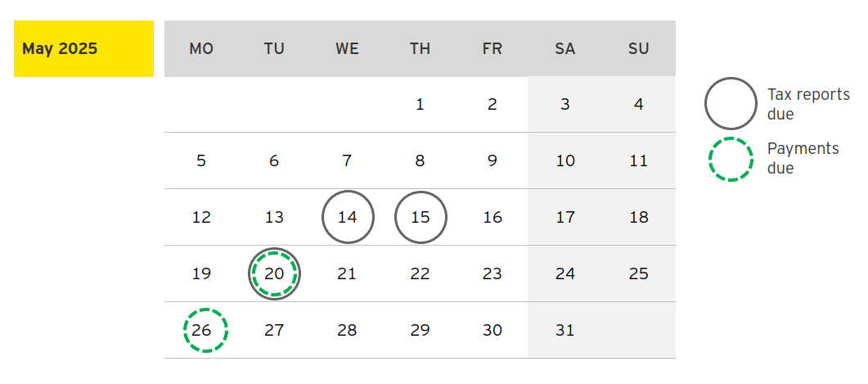Click date 30 on Friday
The width and height of the screenshot is (868, 384).
[492, 331]
